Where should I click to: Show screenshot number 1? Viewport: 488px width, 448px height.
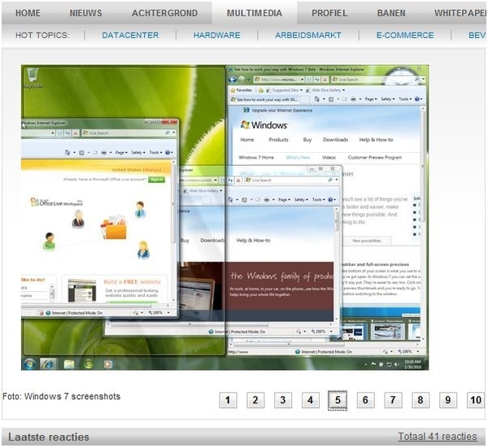(x=228, y=400)
